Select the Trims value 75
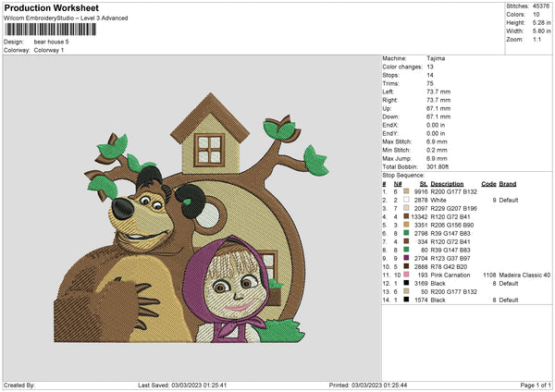Screen dimensions: 555x392 [430, 83]
